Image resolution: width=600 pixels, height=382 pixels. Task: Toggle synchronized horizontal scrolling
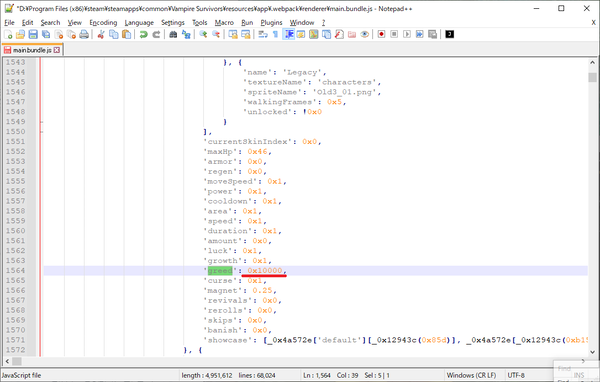(246, 35)
